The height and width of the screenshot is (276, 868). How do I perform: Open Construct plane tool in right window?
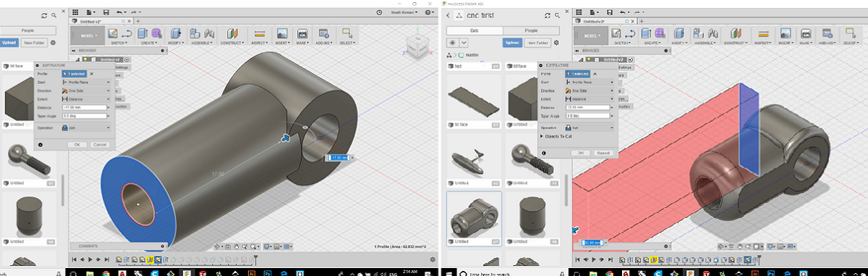[736, 34]
